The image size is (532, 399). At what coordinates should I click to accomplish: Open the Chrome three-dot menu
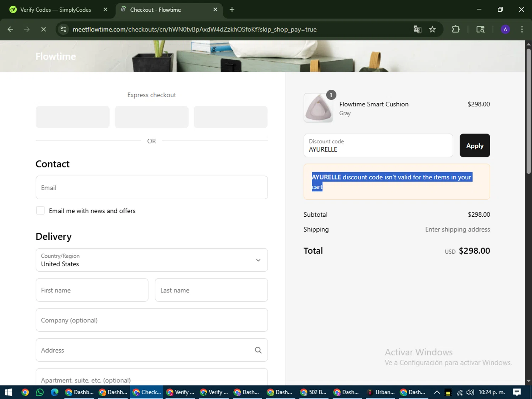click(x=522, y=29)
